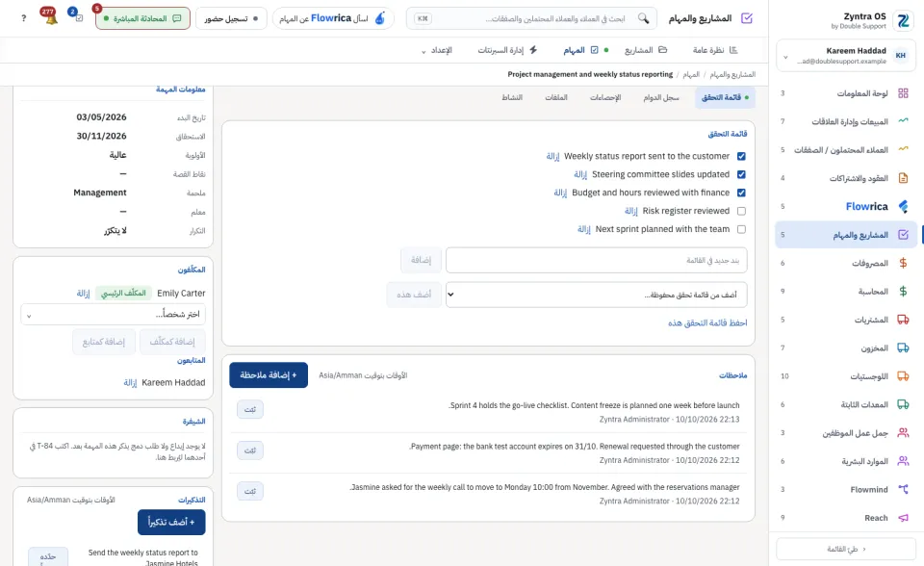The height and width of the screenshot is (566, 924).
Task: Select the الإحصاءات tab
Action: point(605,97)
